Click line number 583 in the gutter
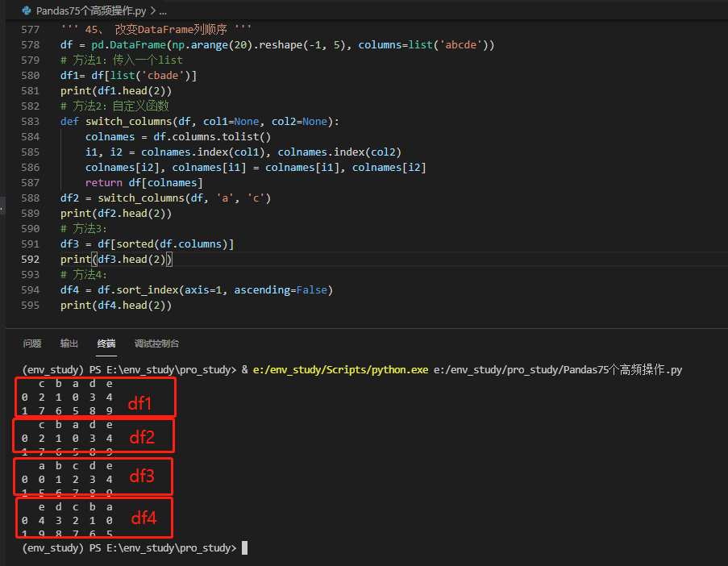The height and width of the screenshot is (566, 728). (30, 121)
